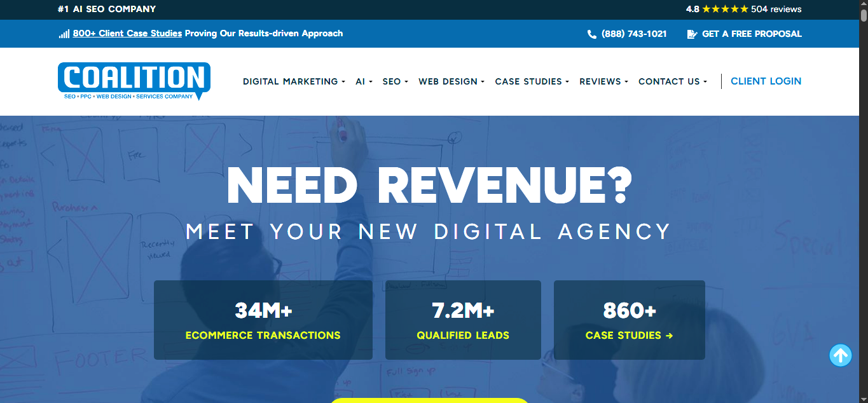Screen dimensions: 868x403
Task: Open the 800+ Client Case Studies link
Action: tap(127, 34)
